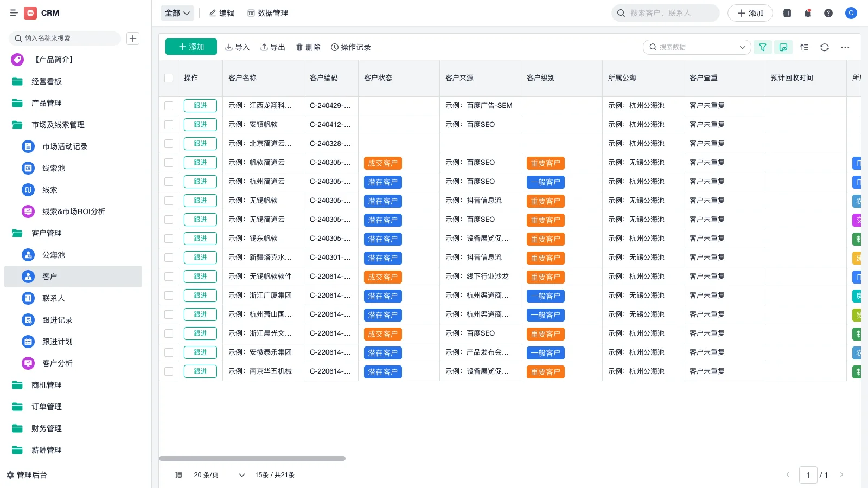868x488 pixels.
Task: Refresh the table data
Action: coord(825,47)
